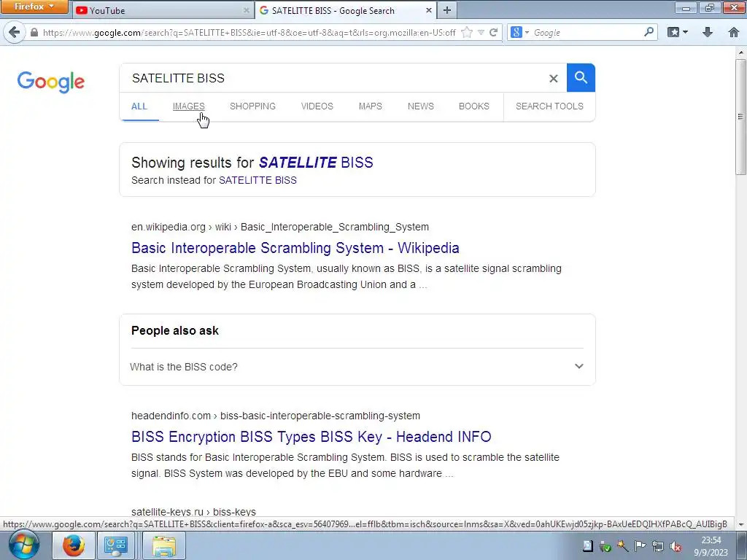Viewport: 747px width, 560px height.
Task: Open the Downloads arrow icon
Action: point(708,32)
